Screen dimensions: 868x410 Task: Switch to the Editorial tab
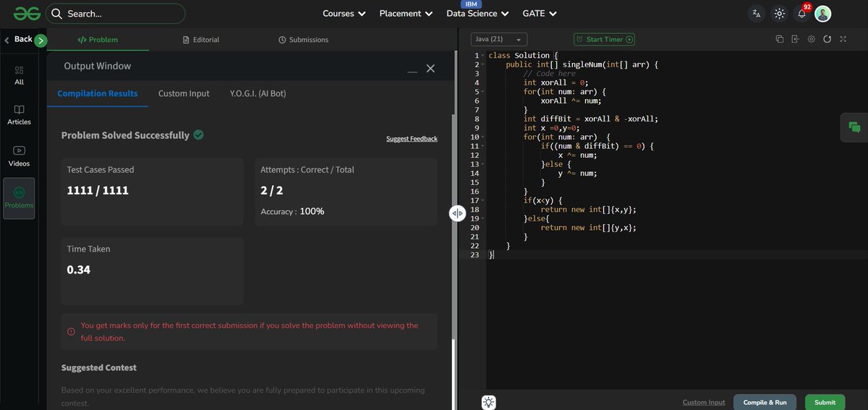point(201,40)
